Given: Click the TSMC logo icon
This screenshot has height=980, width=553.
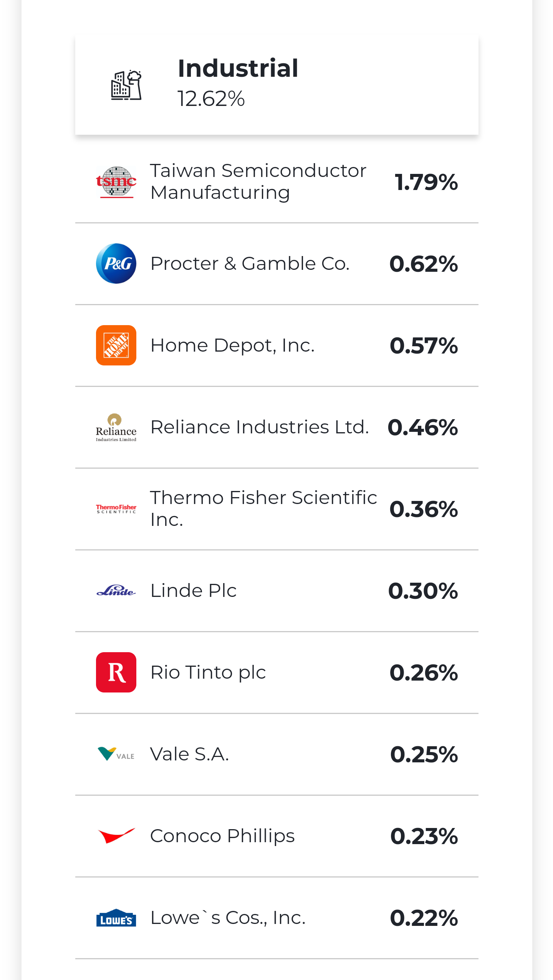Looking at the screenshot, I should pos(116,182).
